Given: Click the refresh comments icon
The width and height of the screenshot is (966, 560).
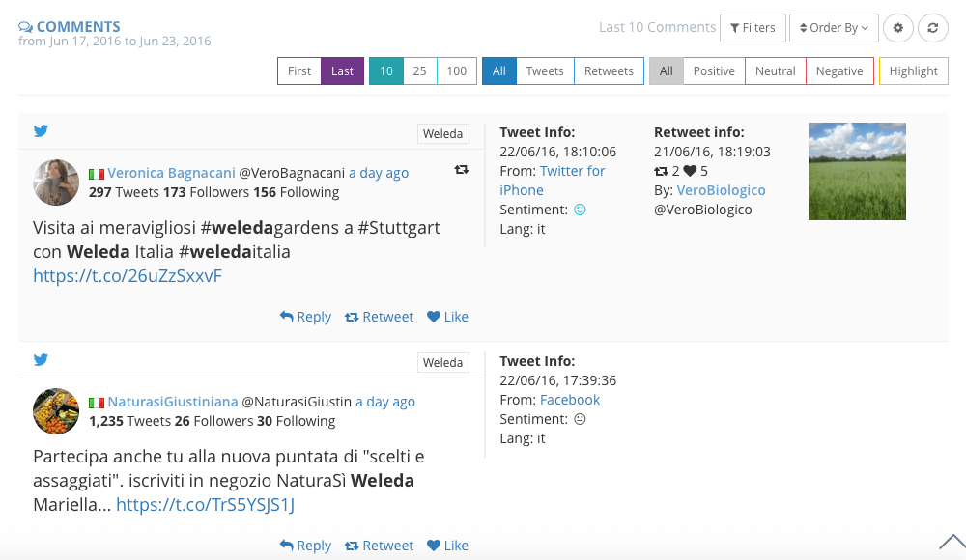Looking at the screenshot, I should [x=933, y=28].
